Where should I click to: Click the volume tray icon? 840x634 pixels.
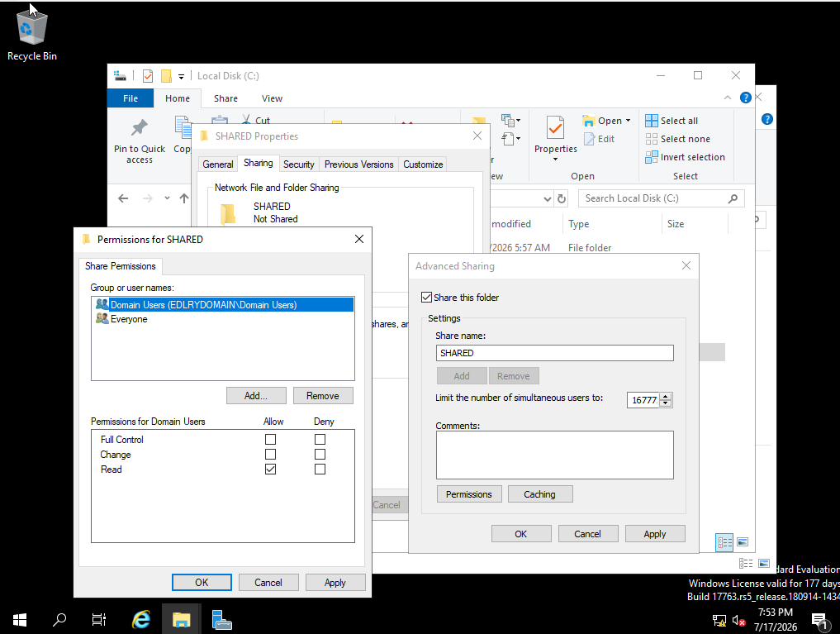click(x=738, y=621)
